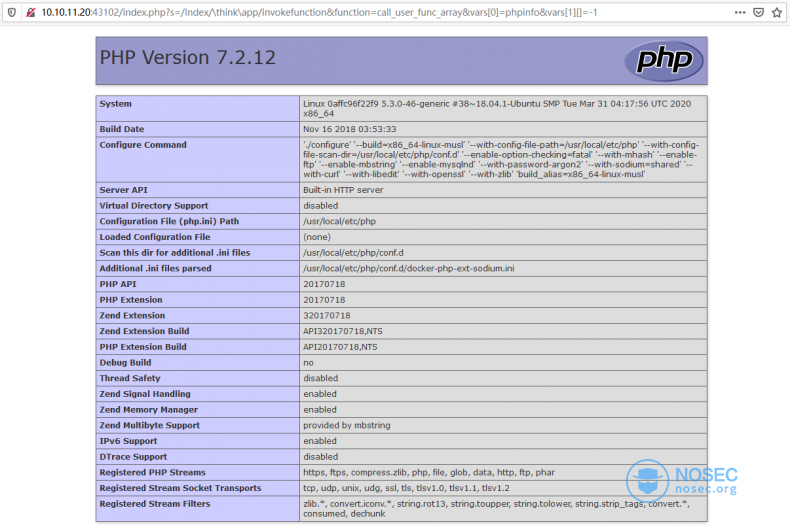Click the 'no' value for Debug Build
This screenshot has height=527, width=790.
click(x=308, y=363)
